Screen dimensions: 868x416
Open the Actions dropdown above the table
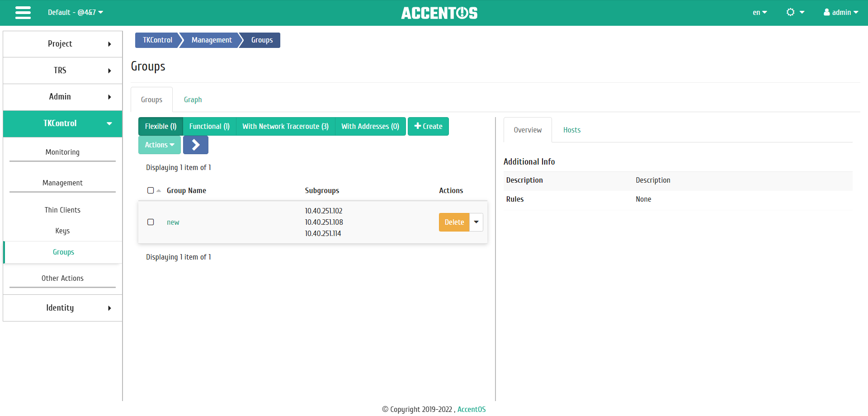pos(160,145)
